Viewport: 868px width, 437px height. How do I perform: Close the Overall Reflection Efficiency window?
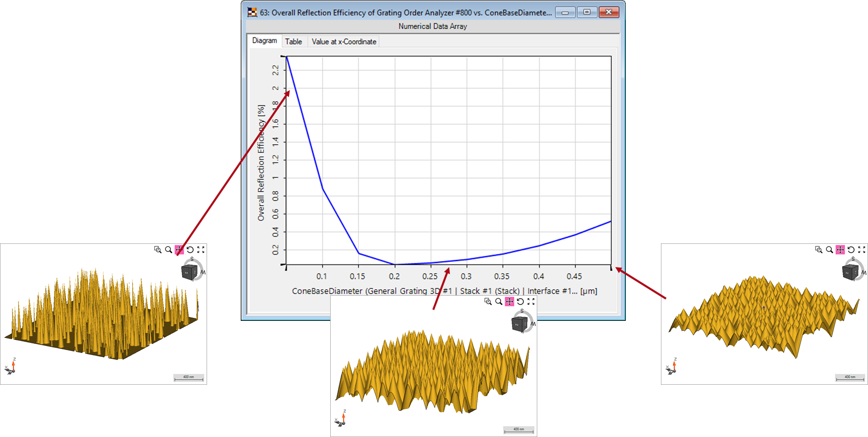(609, 13)
